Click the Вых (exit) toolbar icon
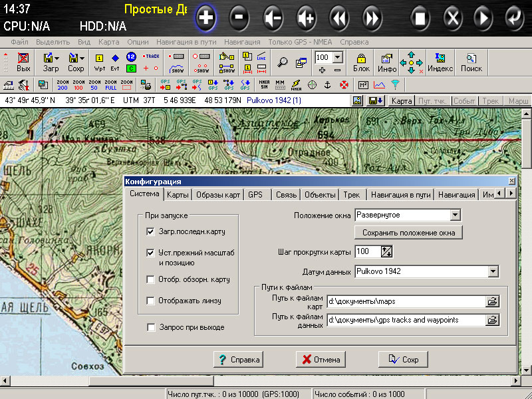The width and height of the screenshot is (532, 399). tap(23, 63)
